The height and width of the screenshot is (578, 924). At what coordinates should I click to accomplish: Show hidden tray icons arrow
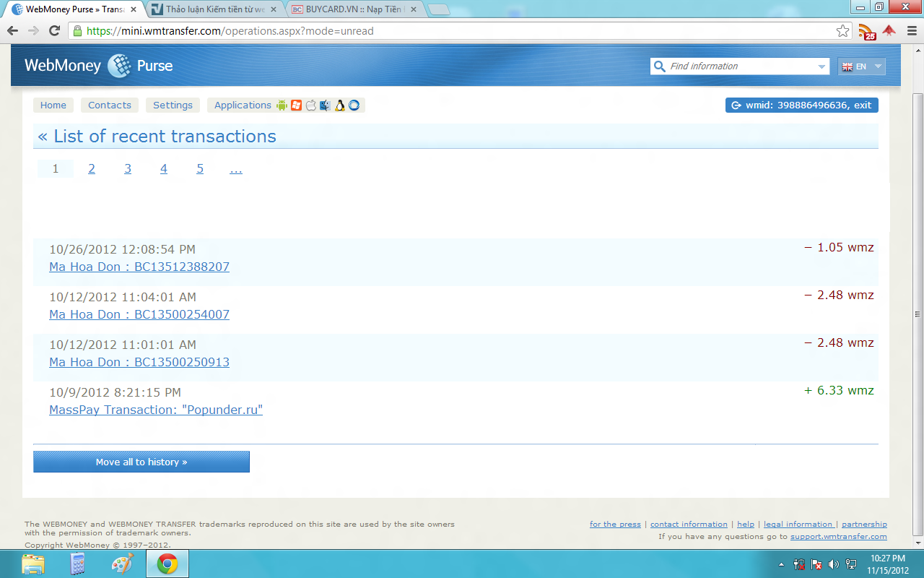(782, 564)
